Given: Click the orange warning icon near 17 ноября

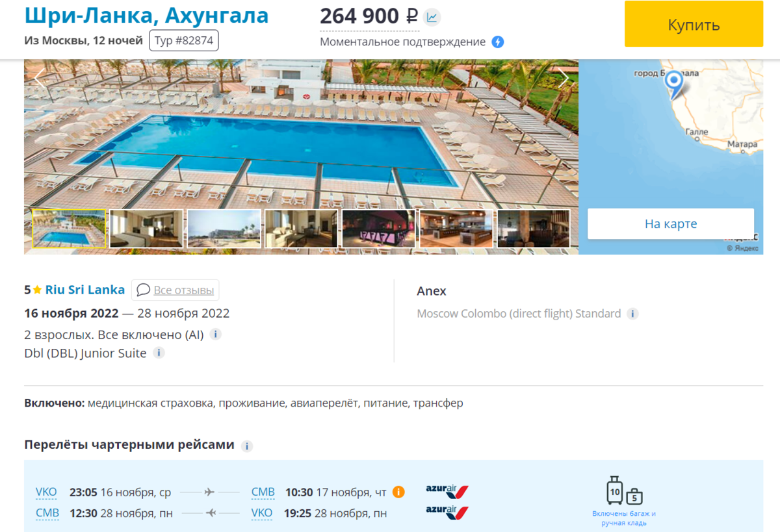Looking at the screenshot, I should (x=399, y=492).
